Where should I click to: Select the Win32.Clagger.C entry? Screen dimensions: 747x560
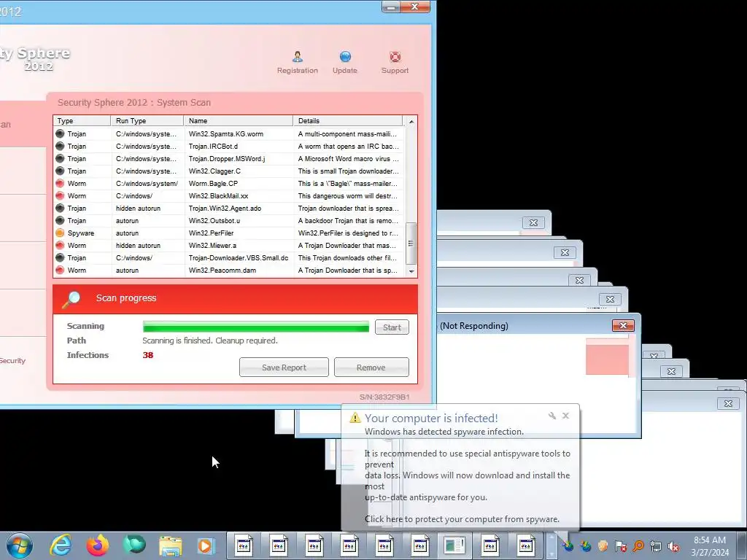coord(228,171)
